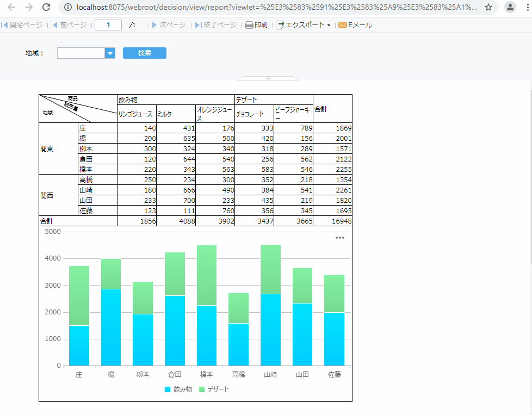Select the 関東 region cell
This screenshot has width=532, height=415.
[58, 148]
